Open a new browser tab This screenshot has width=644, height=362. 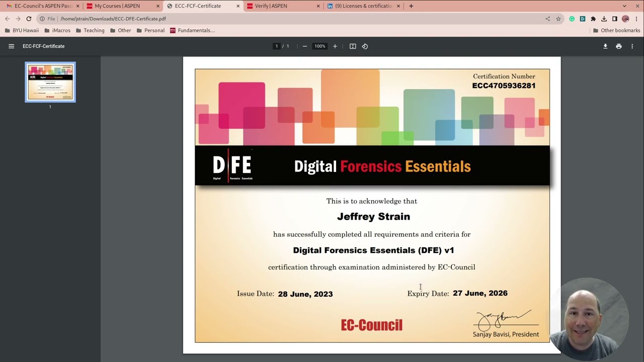tap(411, 6)
